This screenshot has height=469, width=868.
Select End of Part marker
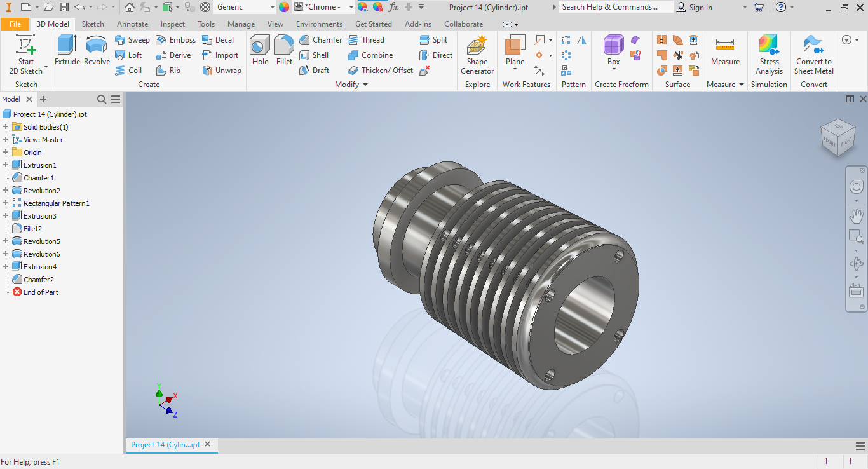pyautogui.click(x=41, y=292)
